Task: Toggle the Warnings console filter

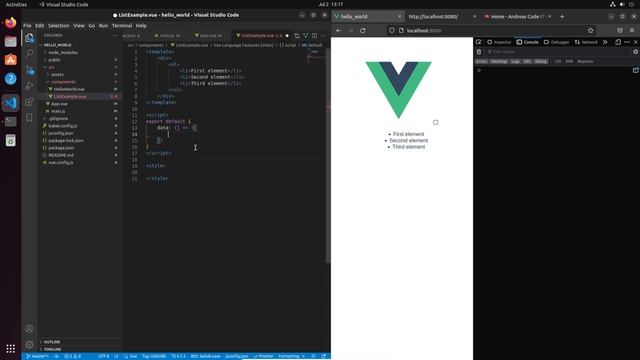Action: click(x=499, y=61)
